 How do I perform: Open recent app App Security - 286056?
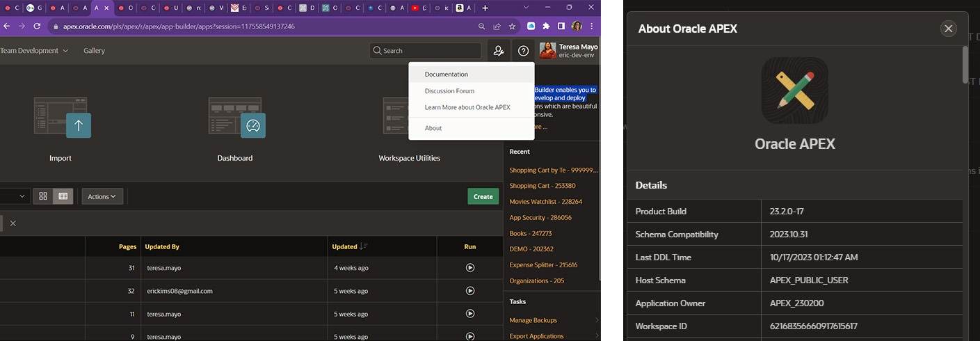(540, 217)
